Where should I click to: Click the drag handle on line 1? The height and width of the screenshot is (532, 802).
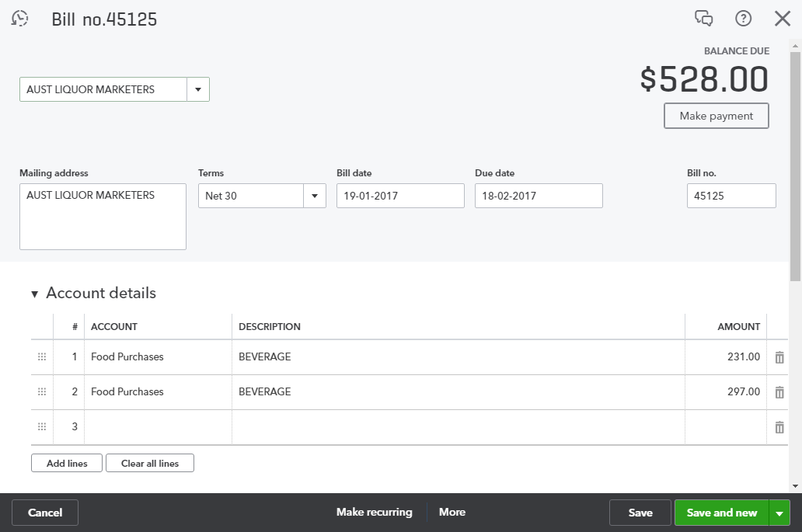coord(41,356)
